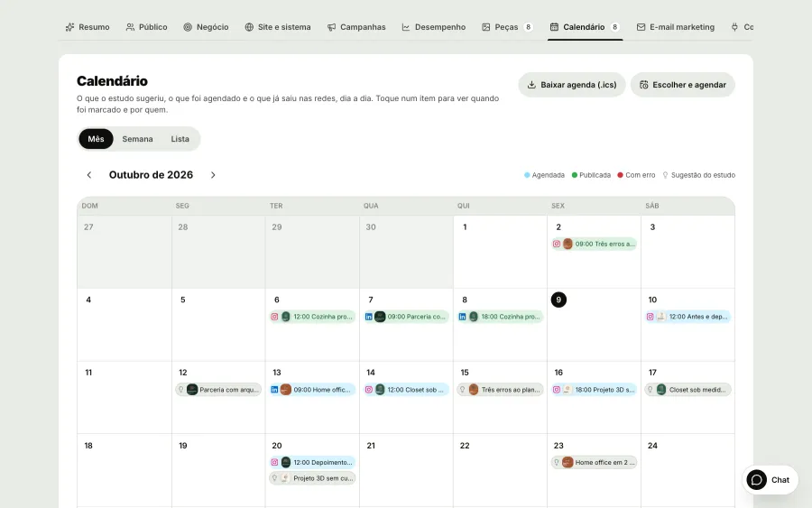812x508 pixels.
Task: Go to the previous month
Action: tap(89, 175)
